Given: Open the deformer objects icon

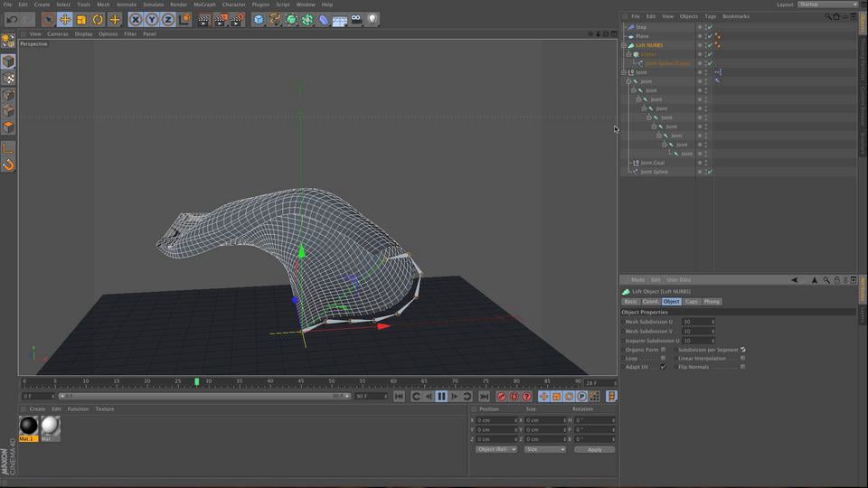Looking at the screenshot, I should [x=324, y=20].
